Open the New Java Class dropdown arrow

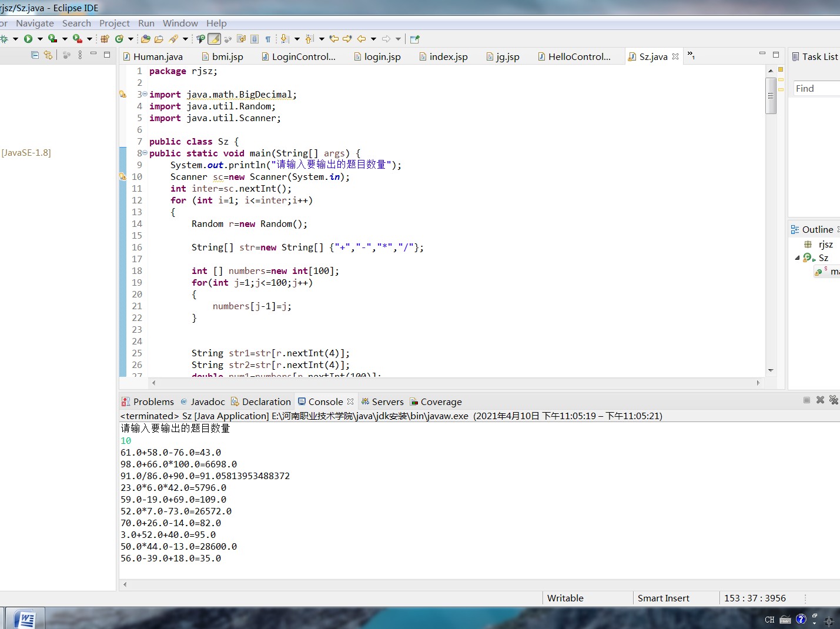coord(130,39)
